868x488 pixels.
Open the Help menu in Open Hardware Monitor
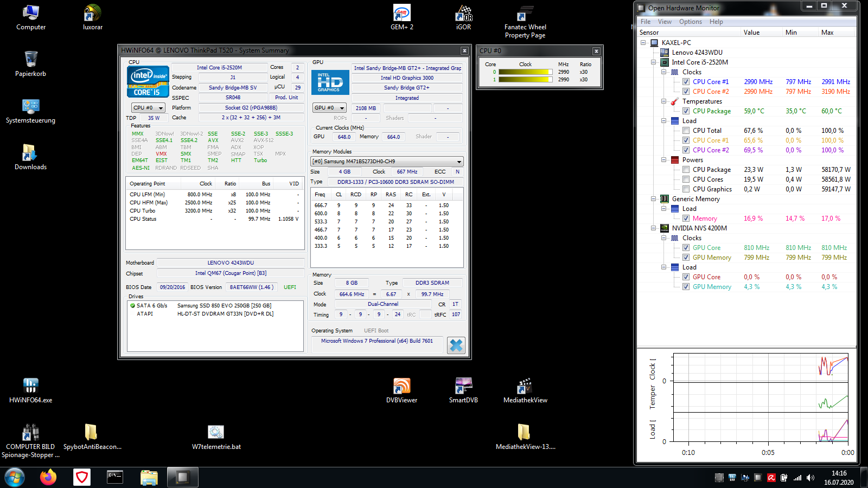click(716, 22)
